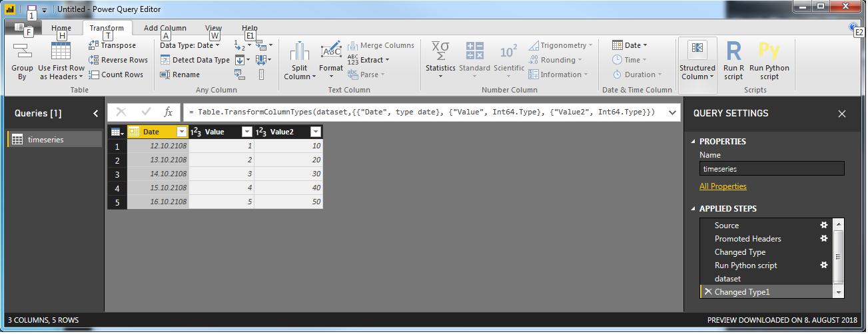Image resolution: width=868 pixels, height=334 pixels.
Task: Click the Pivot Column icon
Action: (240, 75)
